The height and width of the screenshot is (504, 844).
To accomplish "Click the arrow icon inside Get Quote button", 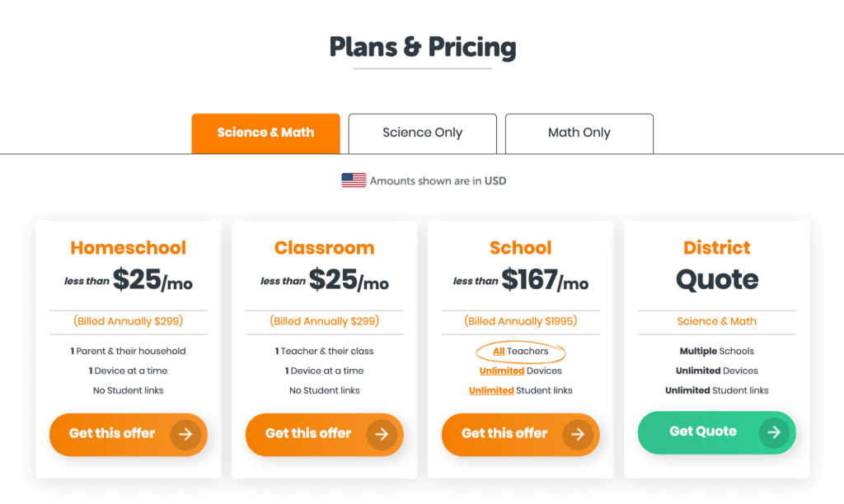I will click(x=773, y=432).
